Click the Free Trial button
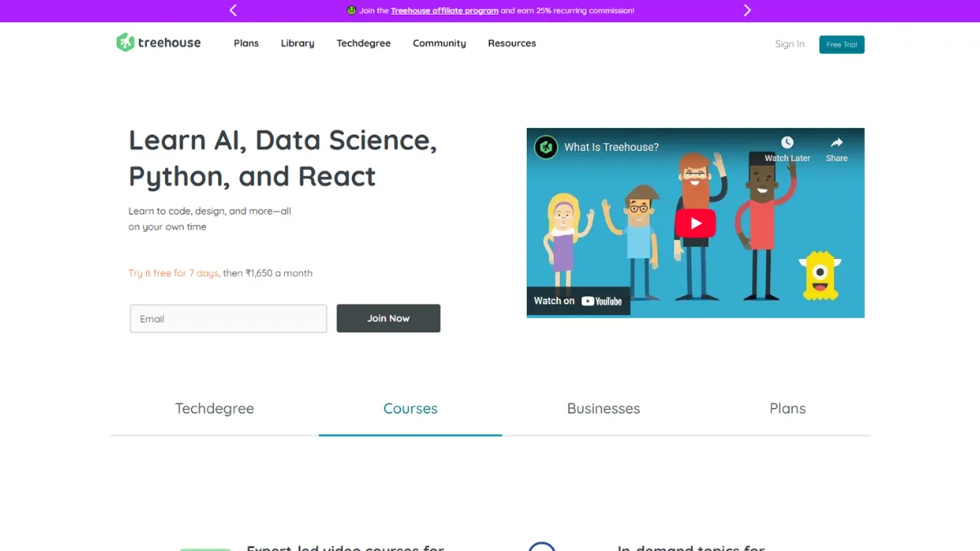 pos(842,45)
